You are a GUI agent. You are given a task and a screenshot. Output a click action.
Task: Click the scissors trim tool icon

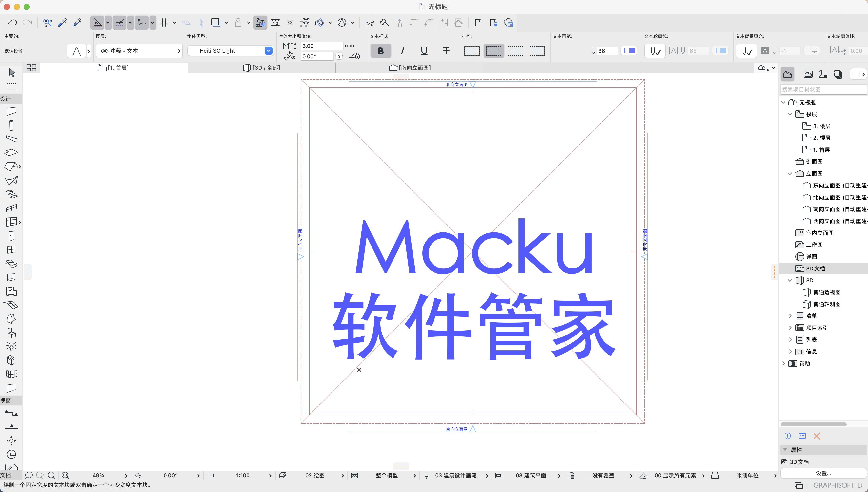pos(369,23)
